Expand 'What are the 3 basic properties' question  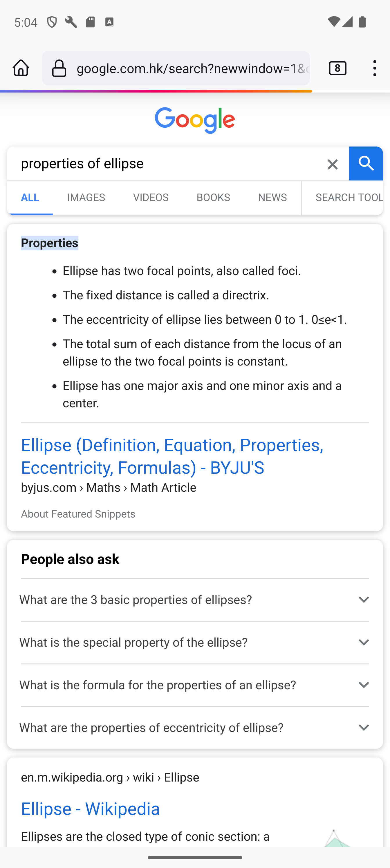[x=195, y=600]
